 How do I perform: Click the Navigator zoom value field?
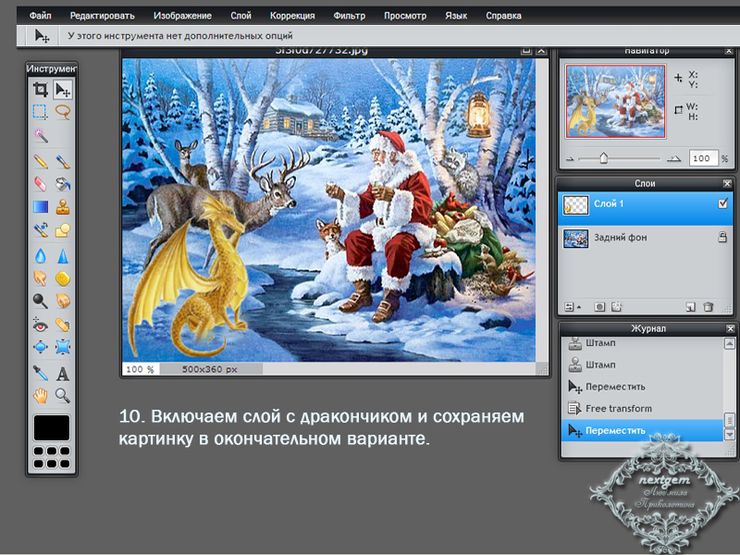point(703,159)
